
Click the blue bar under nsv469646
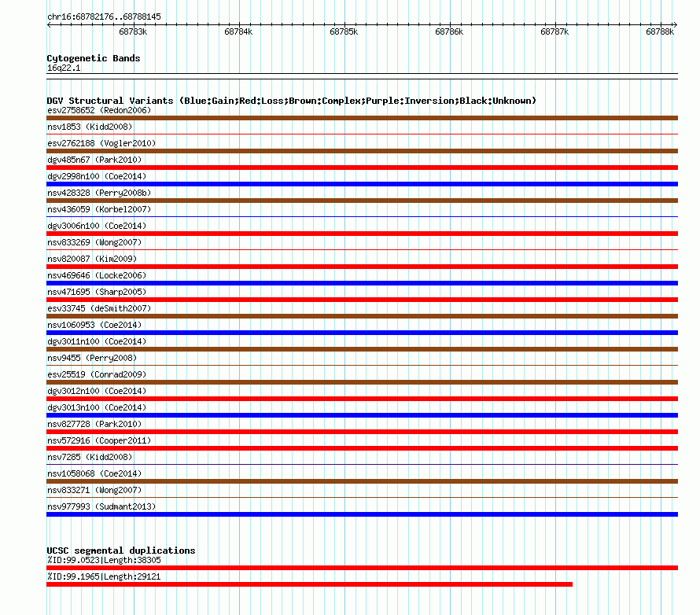362,283
